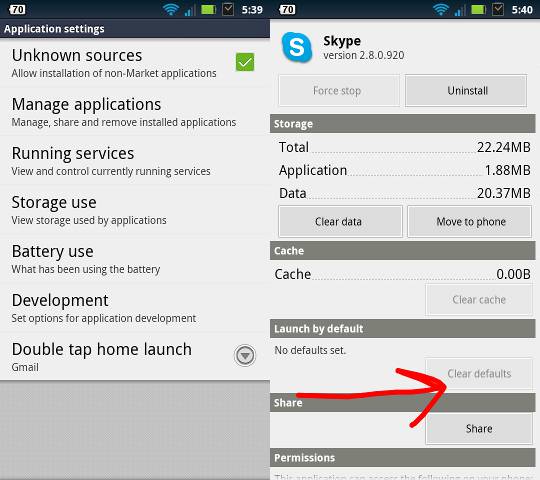Image resolution: width=540 pixels, height=480 pixels.
Task: Tap the Permissions section header
Action: (x=403, y=458)
